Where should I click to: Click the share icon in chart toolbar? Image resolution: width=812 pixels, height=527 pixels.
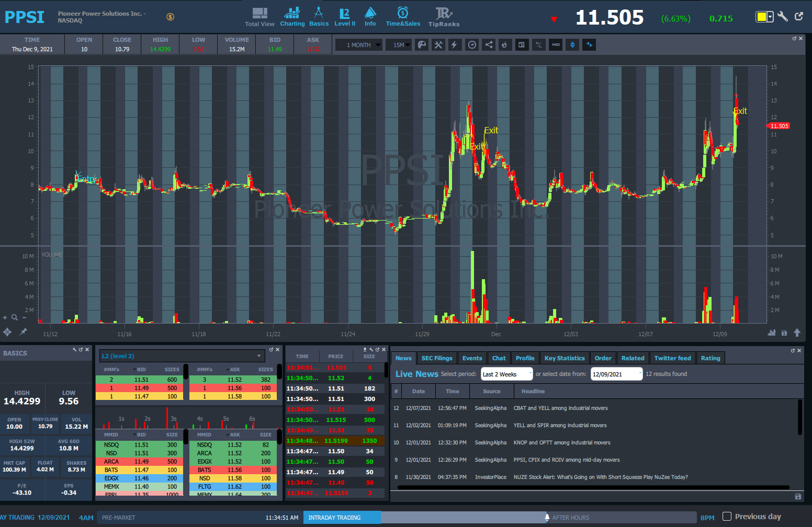click(489, 45)
